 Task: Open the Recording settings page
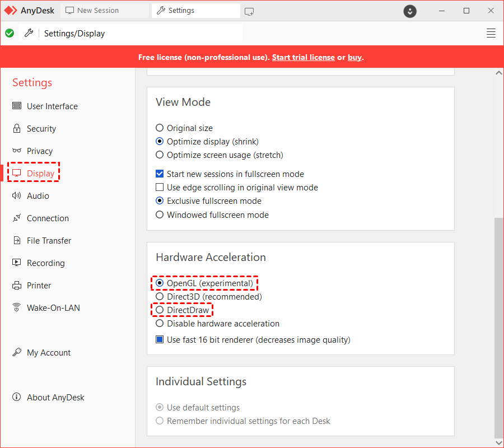point(45,263)
